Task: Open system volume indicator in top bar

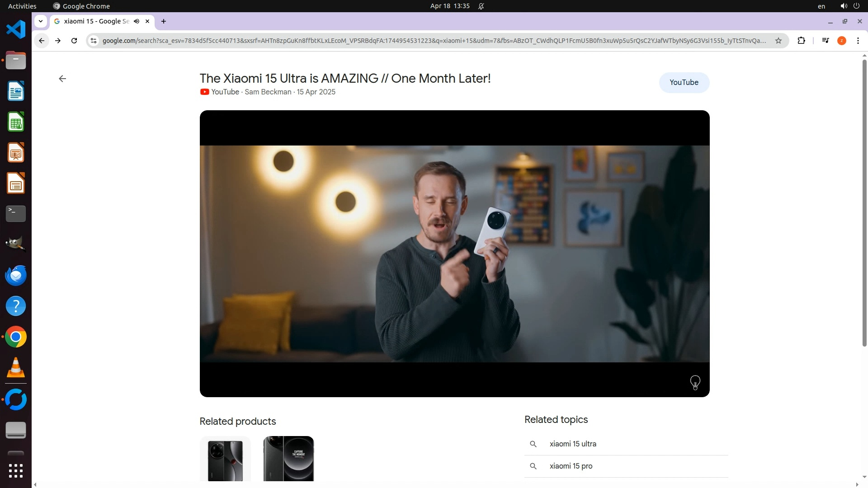Action: click(844, 6)
